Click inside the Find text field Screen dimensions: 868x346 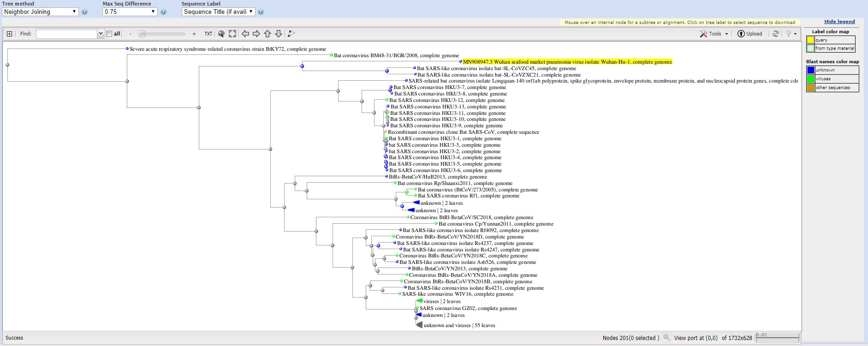point(67,34)
